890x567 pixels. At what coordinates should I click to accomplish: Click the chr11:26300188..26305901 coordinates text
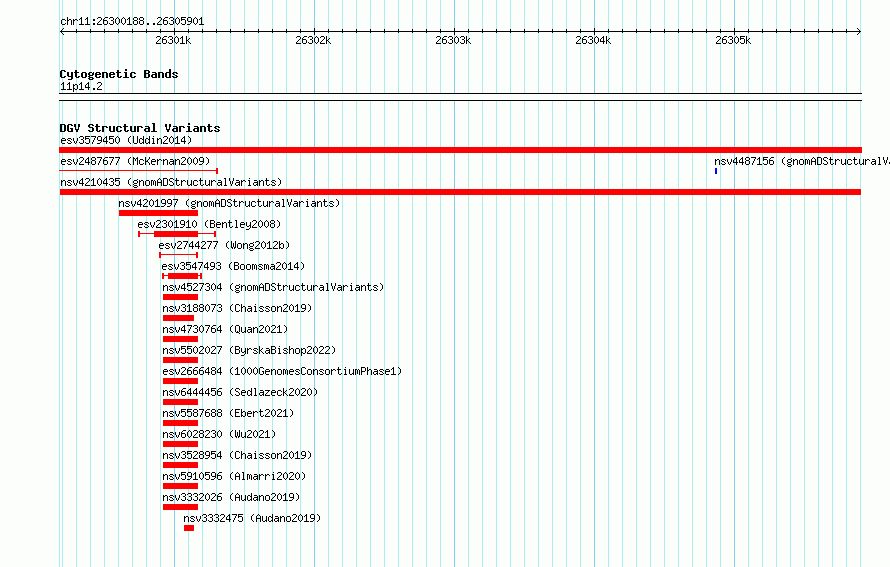(x=132, y=22)
